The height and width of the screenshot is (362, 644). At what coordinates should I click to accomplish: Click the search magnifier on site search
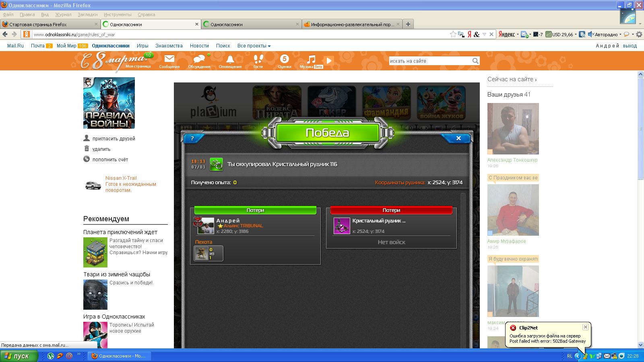click(x=475, y=61)
